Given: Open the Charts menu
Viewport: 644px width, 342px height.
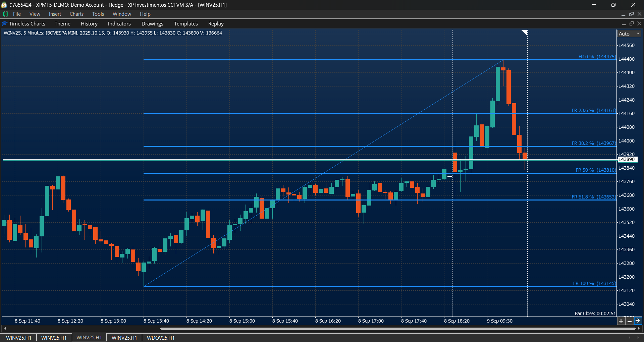Looking at the screenshot, I should (76, 14).
